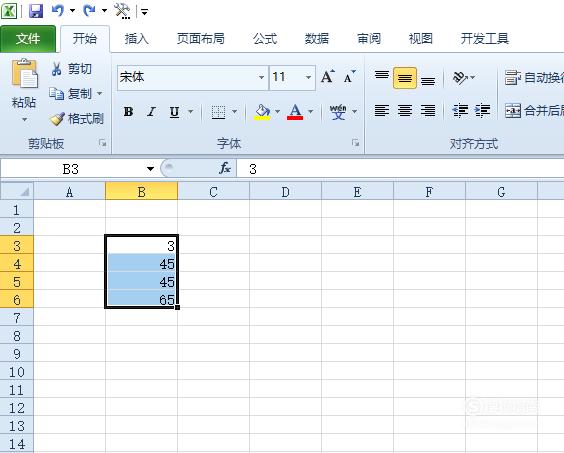Image resolution: width=564 pixels, height=453 pixels.
Task: Click the borders icon
Action: [x=218, y=112]
